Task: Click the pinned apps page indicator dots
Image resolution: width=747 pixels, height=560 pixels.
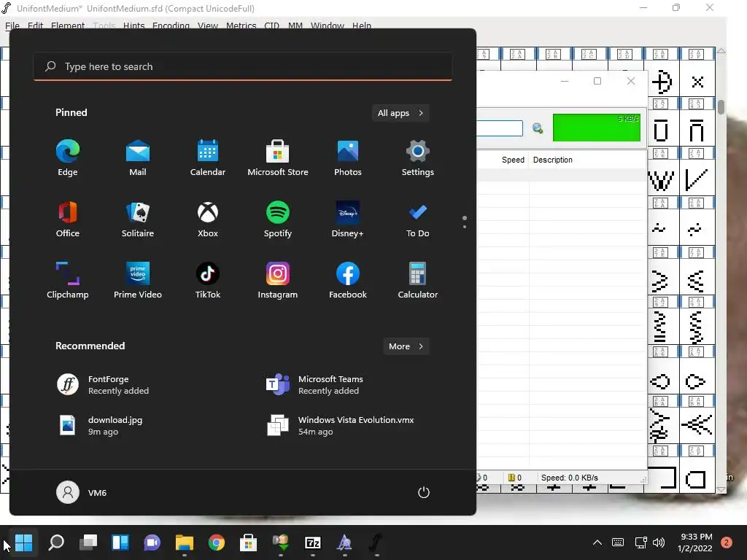Action: (x=465, y=222)
